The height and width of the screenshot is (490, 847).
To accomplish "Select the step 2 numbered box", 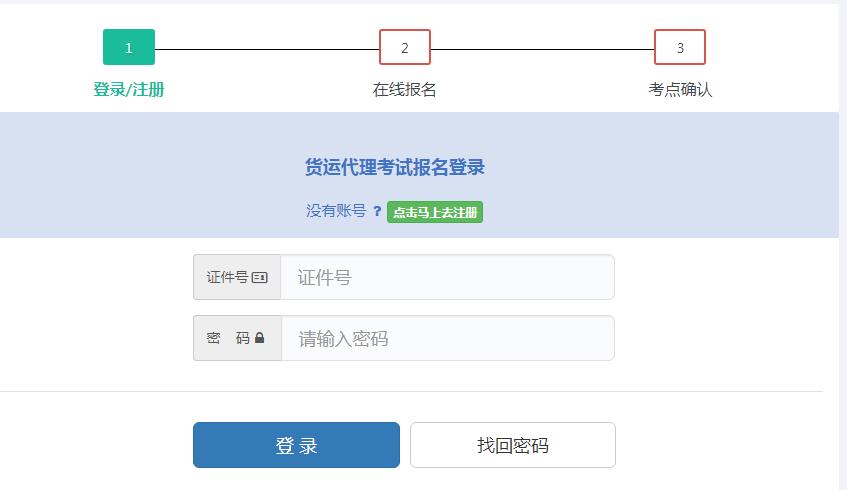I will coord(404,47).
